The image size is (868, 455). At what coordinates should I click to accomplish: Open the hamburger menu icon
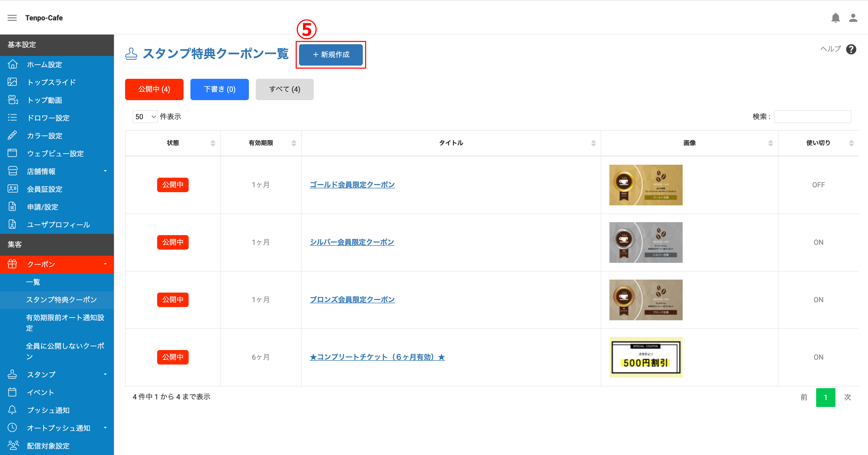[x=12, y=18]
